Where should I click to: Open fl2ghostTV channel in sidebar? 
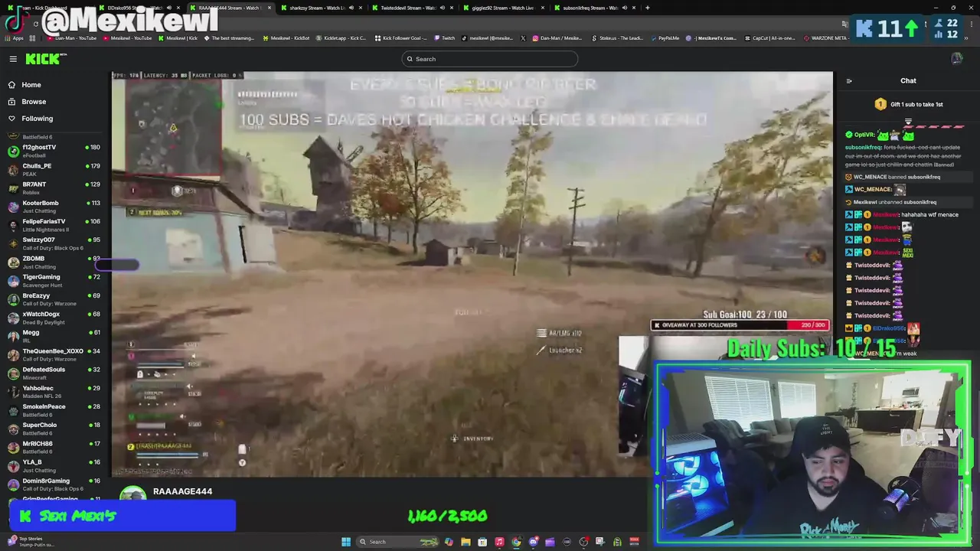[x=55, y=151]
